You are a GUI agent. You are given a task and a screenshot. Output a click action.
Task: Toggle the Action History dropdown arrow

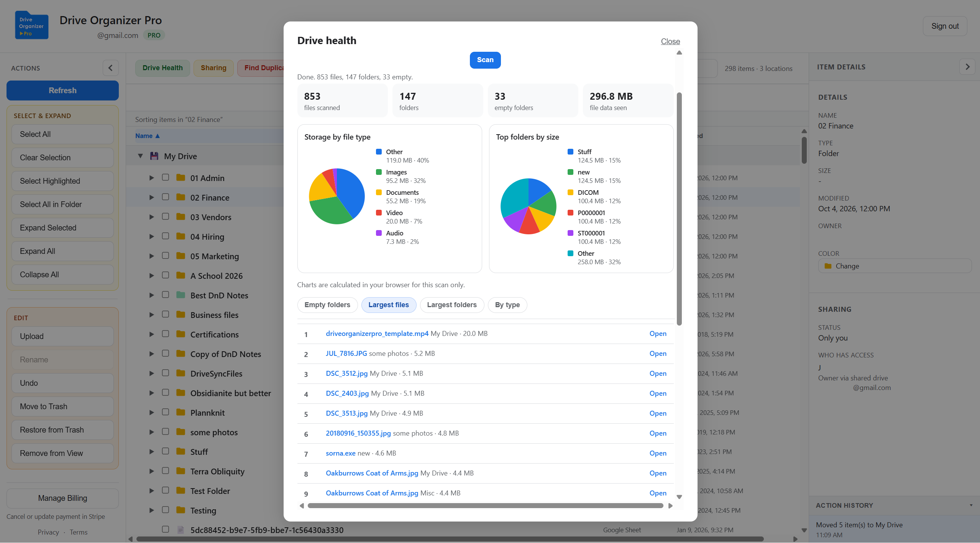971,505
